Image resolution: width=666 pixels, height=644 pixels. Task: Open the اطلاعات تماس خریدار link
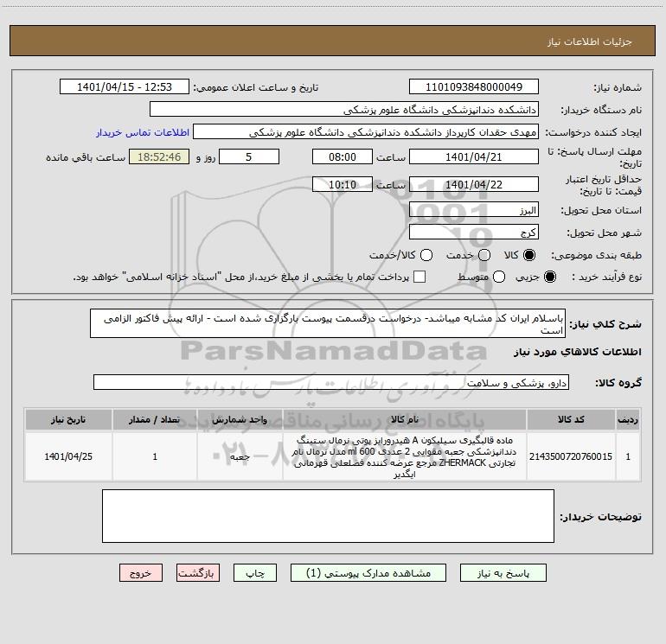pyautogui.click(x=143, y=132)
